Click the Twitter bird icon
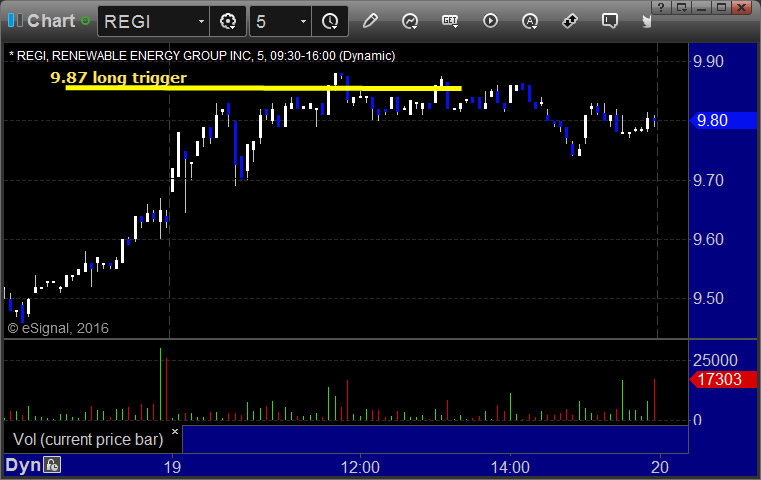The height and width of the screenshot is (480, 761). (647, 21)
